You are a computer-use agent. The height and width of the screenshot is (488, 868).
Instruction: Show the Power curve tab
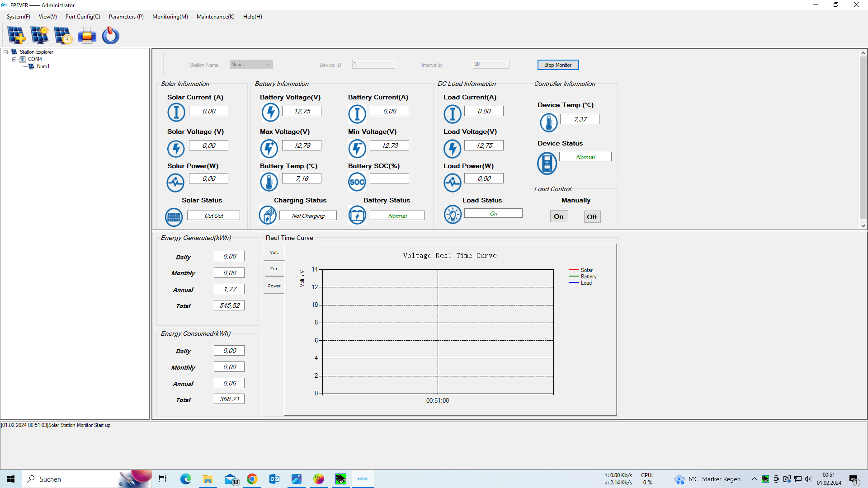pyautogui.click(x=274, y=286)
